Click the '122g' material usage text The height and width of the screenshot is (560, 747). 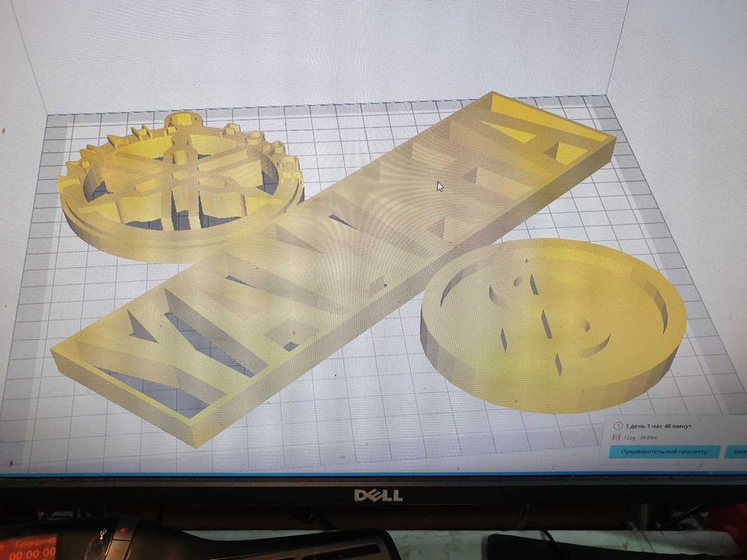tap(630, 438)
